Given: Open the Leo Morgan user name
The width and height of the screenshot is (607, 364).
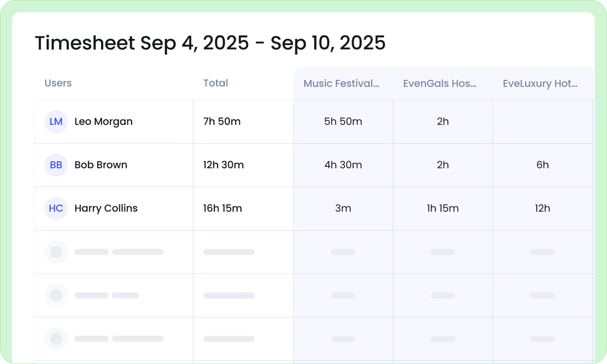Looking at the screenshot, I should tap(104, 122).
